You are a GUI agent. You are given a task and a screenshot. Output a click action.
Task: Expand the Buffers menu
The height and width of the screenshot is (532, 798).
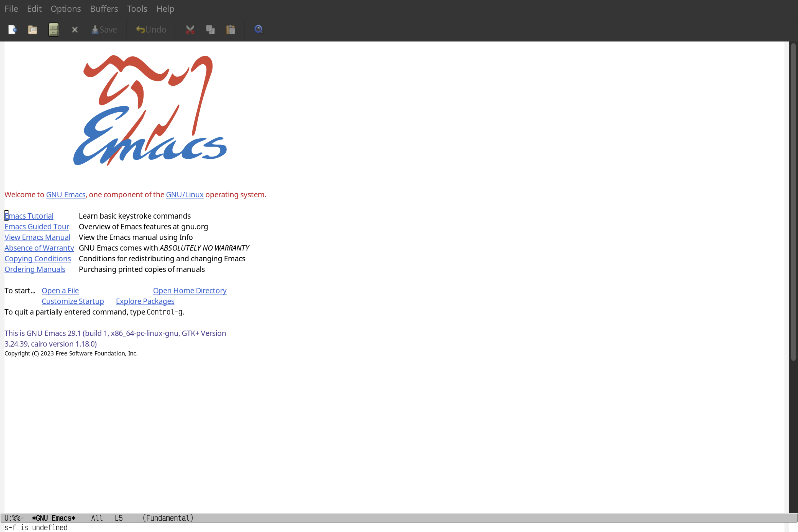tap(103, 8)
